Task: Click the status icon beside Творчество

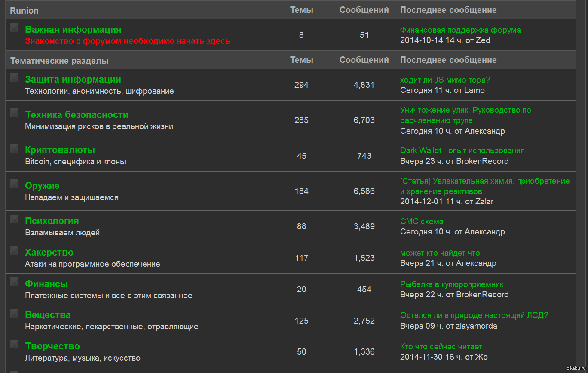Action: [x=14, y=344]
